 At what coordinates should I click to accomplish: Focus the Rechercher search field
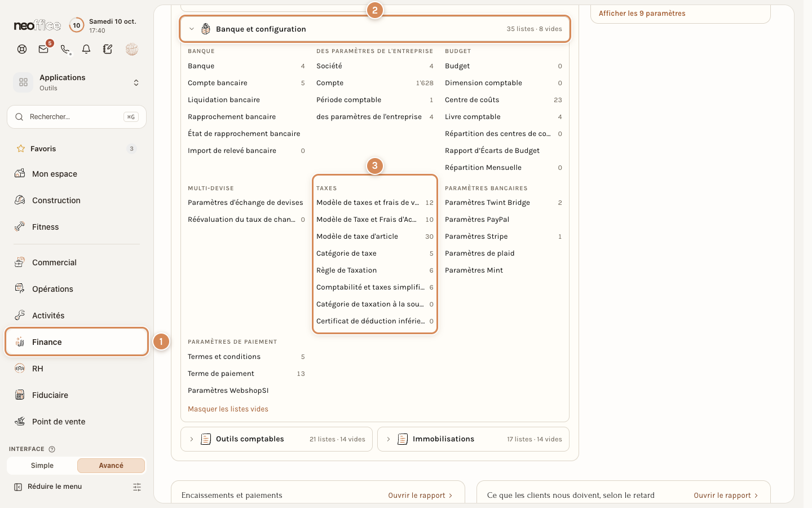tap(77, 117)
